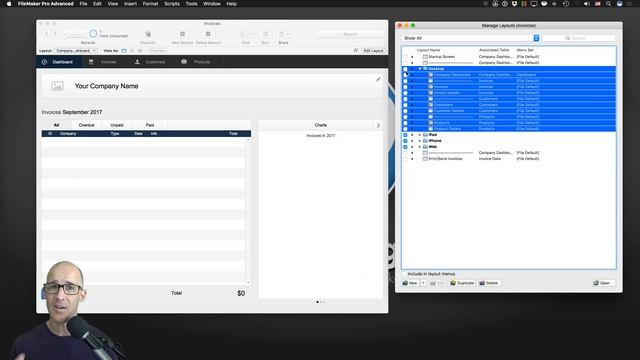Click the volume icon in menu bar
The width and height of the screenshot is (640, 360).
[x=587, y=4]
